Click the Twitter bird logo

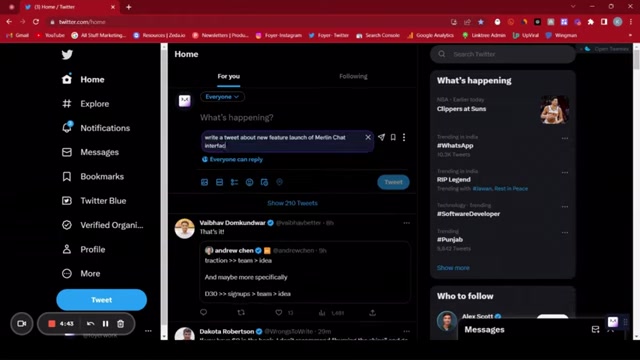[67, 55]
